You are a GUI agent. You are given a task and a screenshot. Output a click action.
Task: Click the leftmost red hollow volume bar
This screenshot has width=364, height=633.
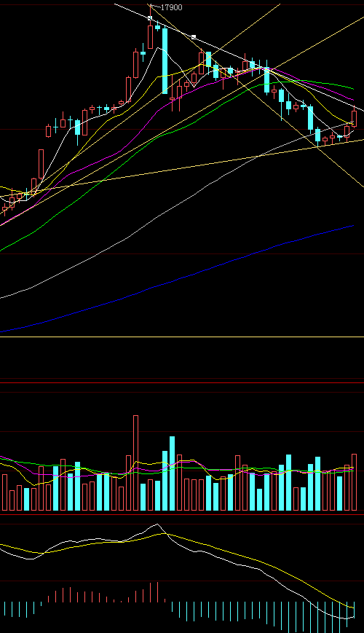pyautogui.click(x=5, y=492)
